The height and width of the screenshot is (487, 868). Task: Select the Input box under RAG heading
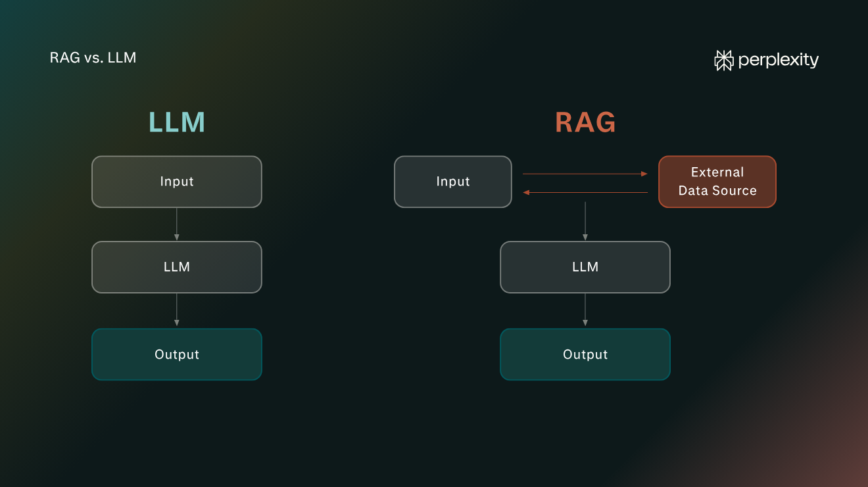click(453, 182)
